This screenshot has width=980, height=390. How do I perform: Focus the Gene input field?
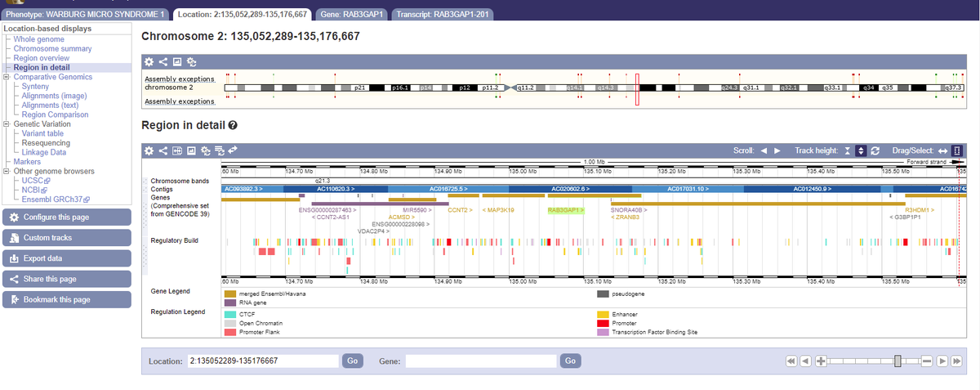point(481,361)
